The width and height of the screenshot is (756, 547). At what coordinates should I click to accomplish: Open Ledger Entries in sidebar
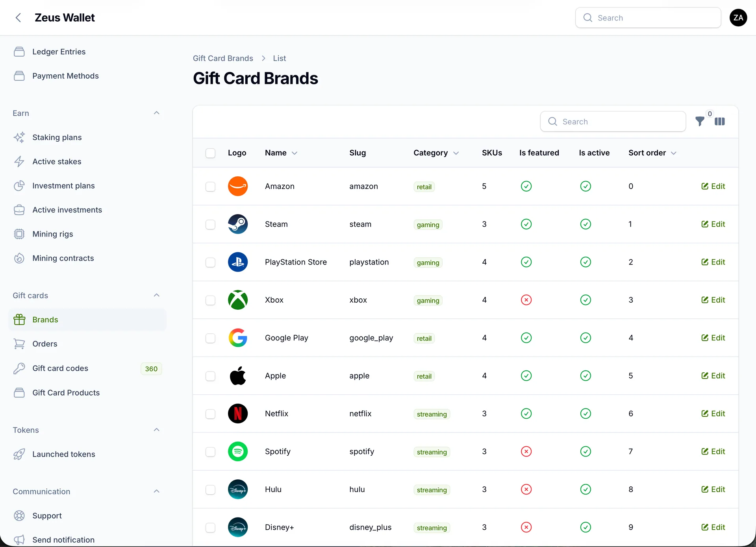pos(87,52)
